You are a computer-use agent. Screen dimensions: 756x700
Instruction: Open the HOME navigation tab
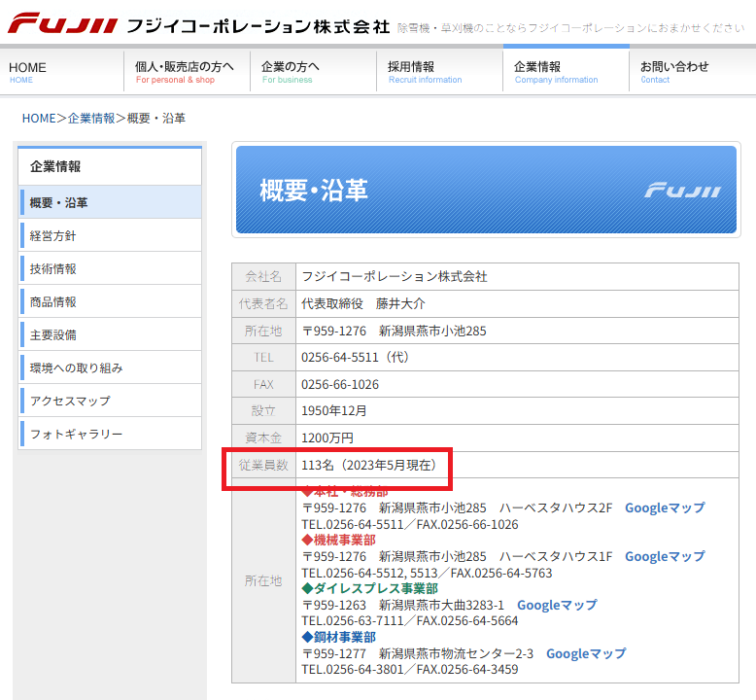pos(61,71)
